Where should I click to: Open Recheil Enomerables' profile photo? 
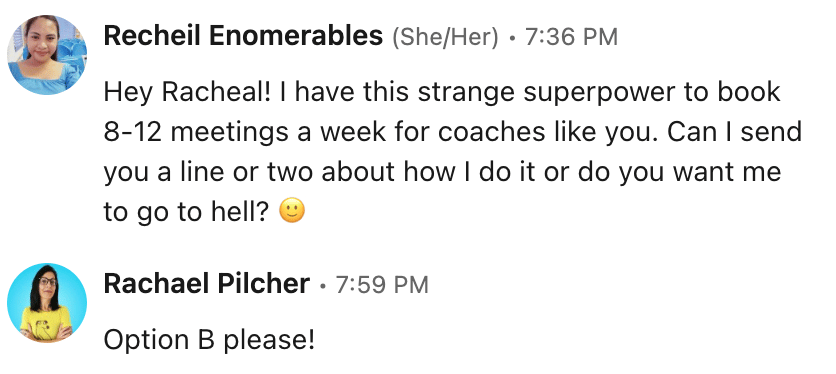pos(47,55)
